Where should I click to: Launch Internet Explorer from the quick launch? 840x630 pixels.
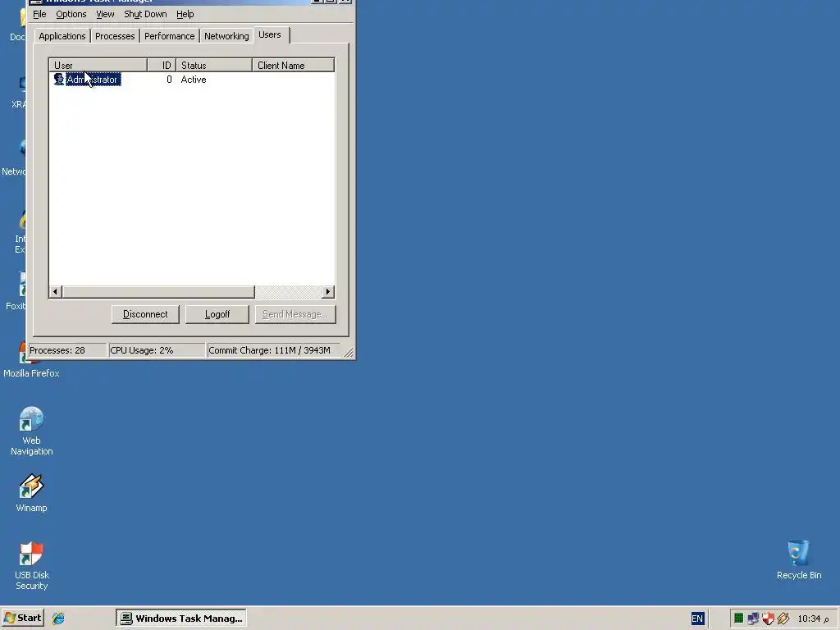[58, 619]
